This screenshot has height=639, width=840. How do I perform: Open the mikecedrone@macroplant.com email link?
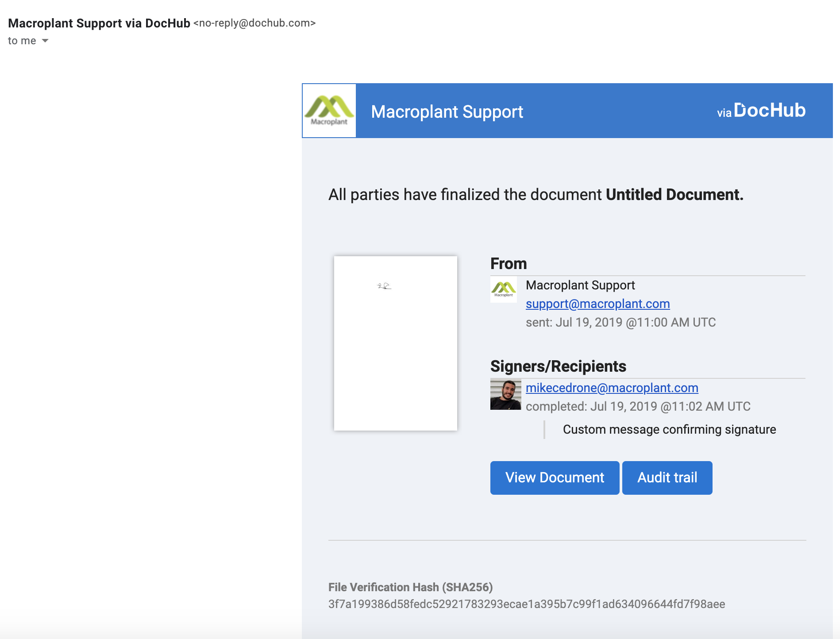tap(612, 388)
